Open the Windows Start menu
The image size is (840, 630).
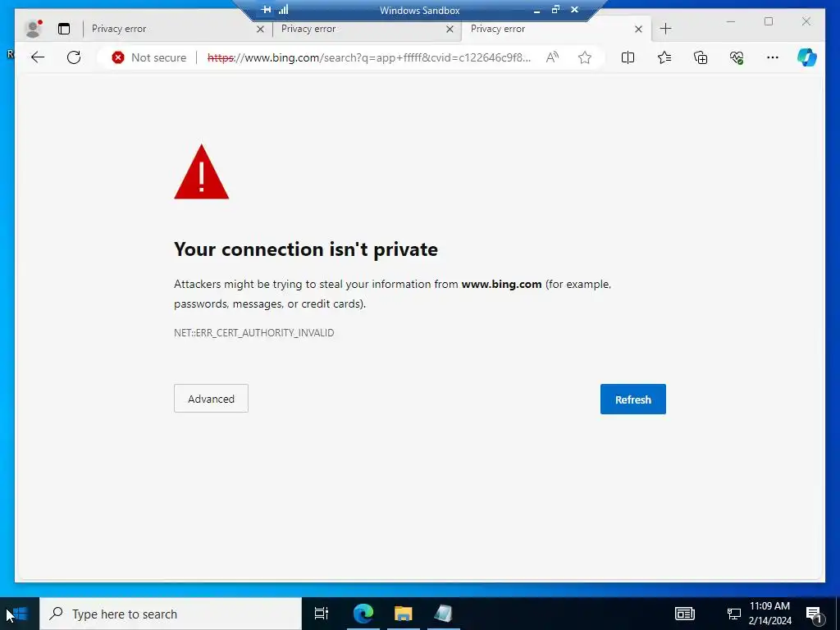click(20, 614)
